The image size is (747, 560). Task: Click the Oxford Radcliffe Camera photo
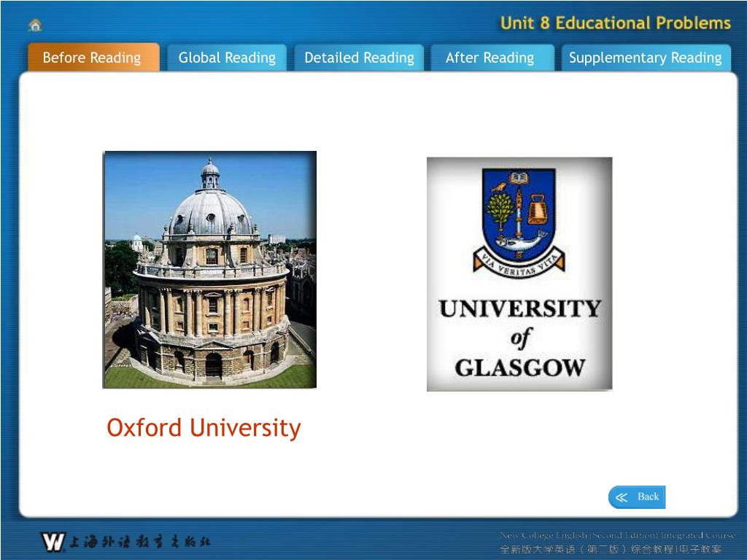[x=209, y=270]
